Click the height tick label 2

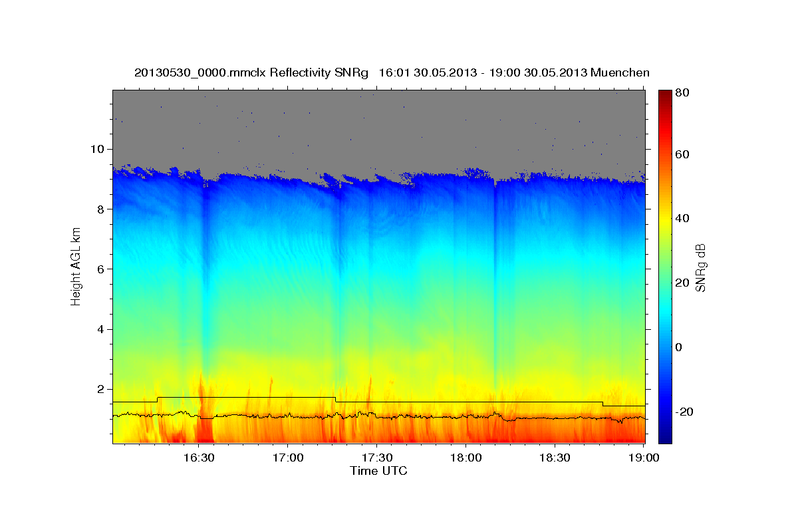coord(102,389)
